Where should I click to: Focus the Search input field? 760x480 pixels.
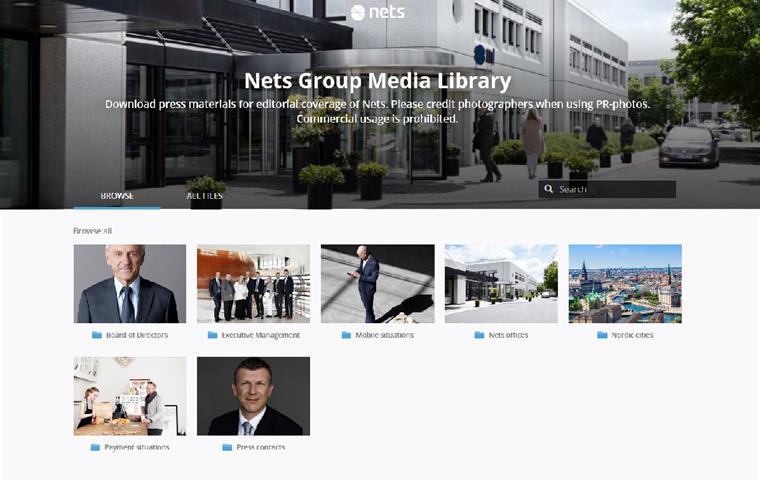tap(607, 189)
